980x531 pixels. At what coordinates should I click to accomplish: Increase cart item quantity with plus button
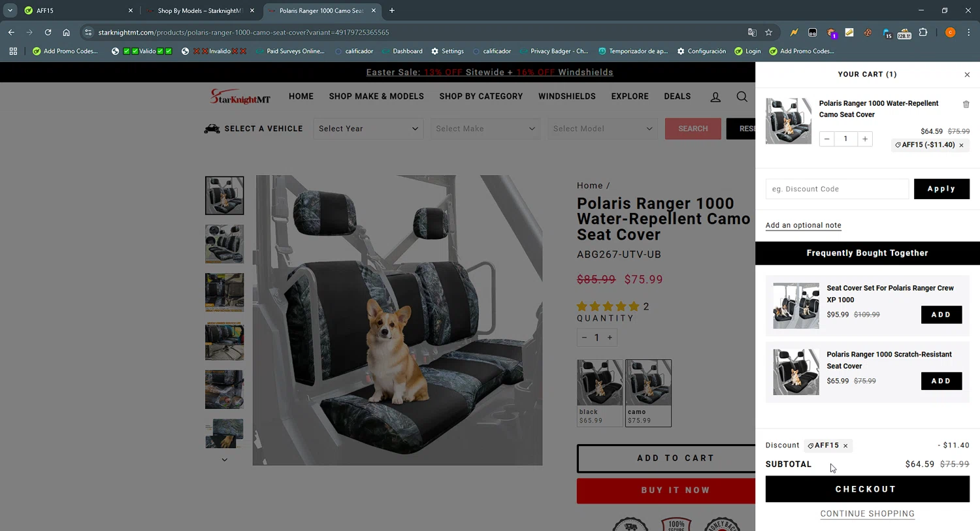coord(865,138)
